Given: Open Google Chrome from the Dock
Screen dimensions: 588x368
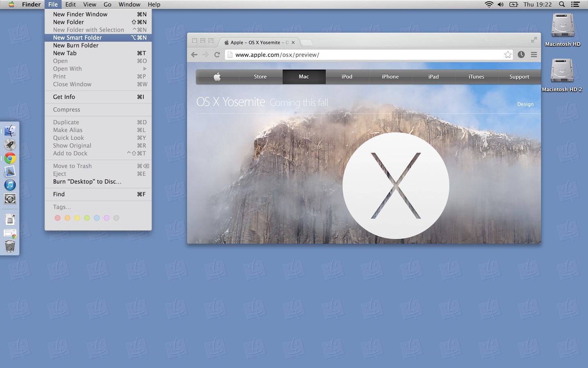Looking at the screenshot, I should (10, 158).
